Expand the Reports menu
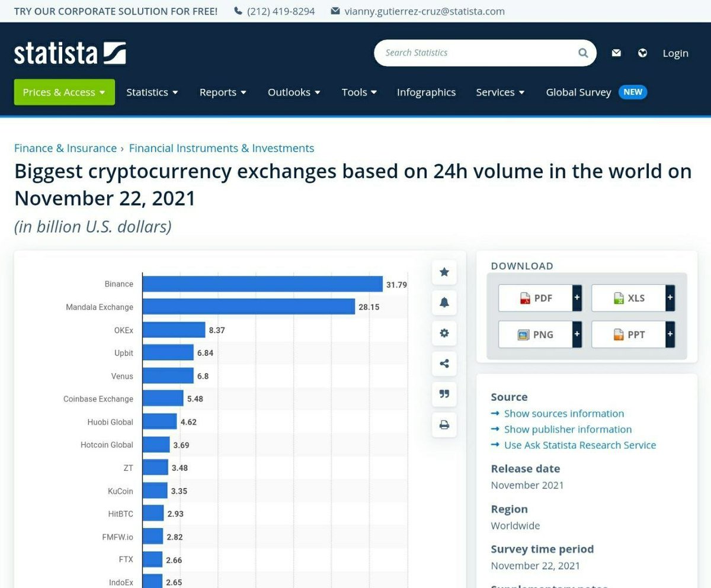Screen dimensions: 711x588 223,92
